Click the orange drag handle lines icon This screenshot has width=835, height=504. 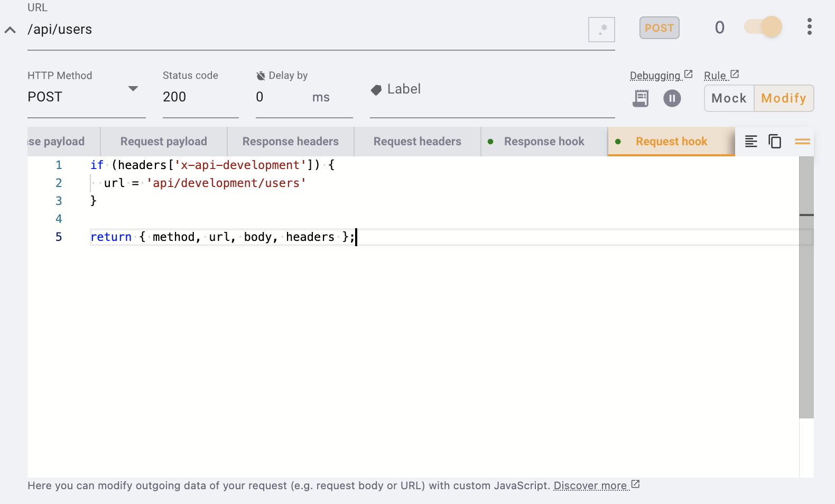click(802, 142)
